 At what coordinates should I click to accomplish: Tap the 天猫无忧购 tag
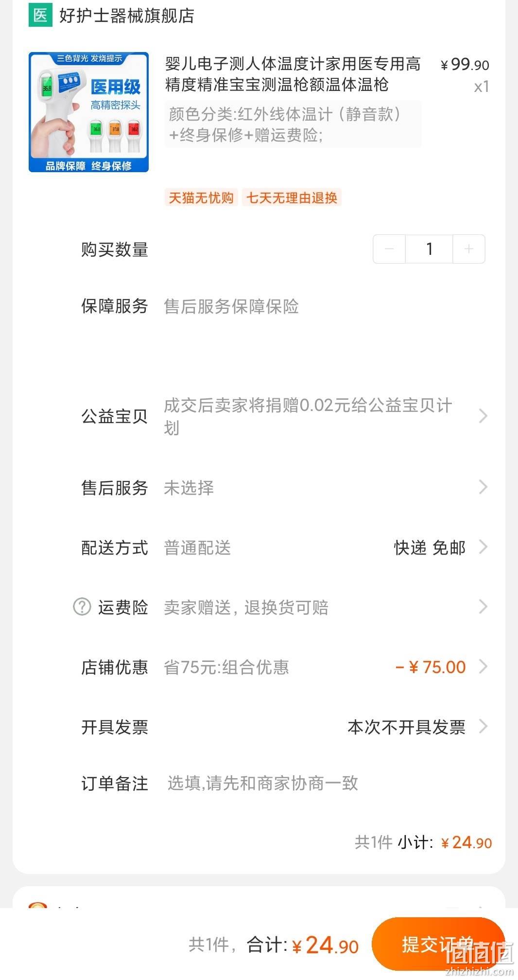(x=201, y=197)
